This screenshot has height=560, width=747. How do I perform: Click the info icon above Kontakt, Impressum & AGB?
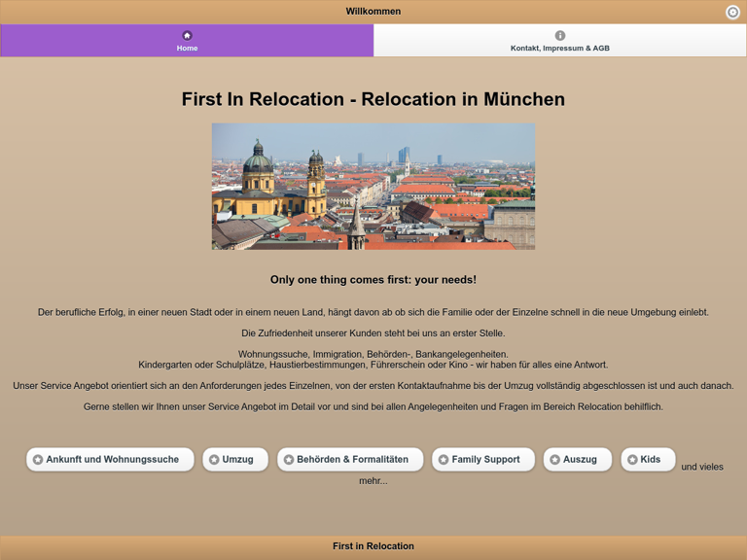(x=560, y=35)
